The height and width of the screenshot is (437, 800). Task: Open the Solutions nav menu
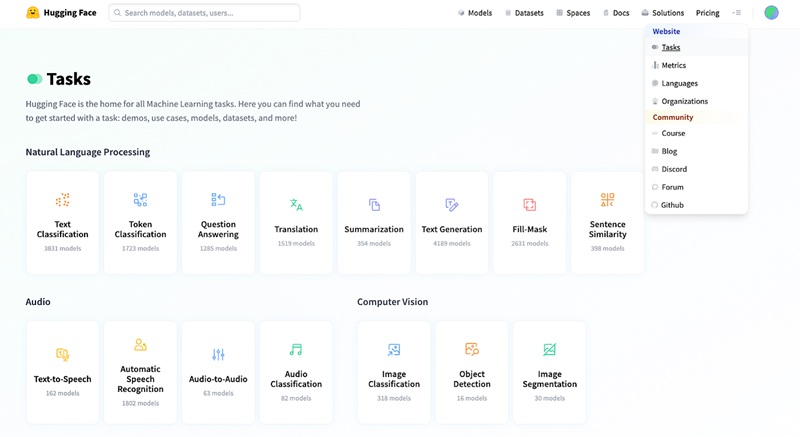663,13
